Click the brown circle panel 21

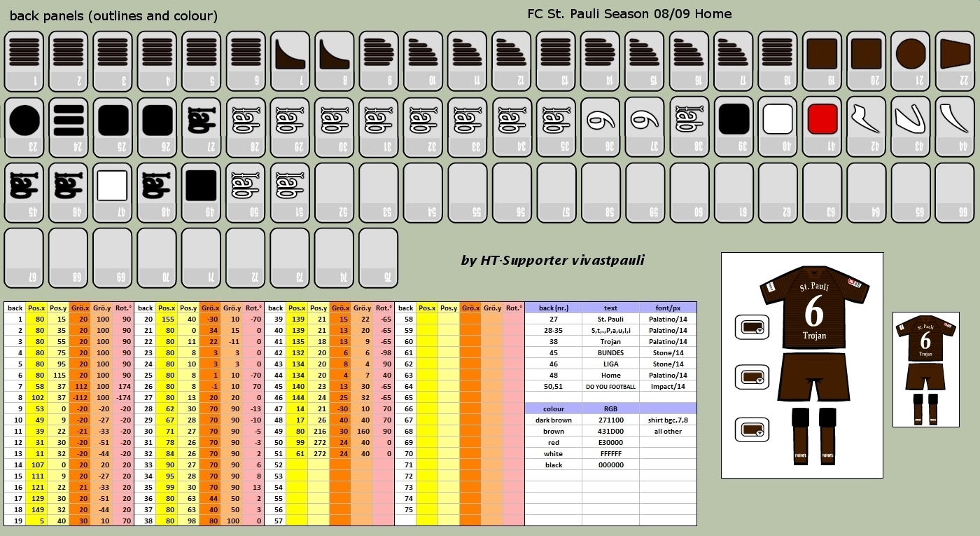(x=911, y=61)
